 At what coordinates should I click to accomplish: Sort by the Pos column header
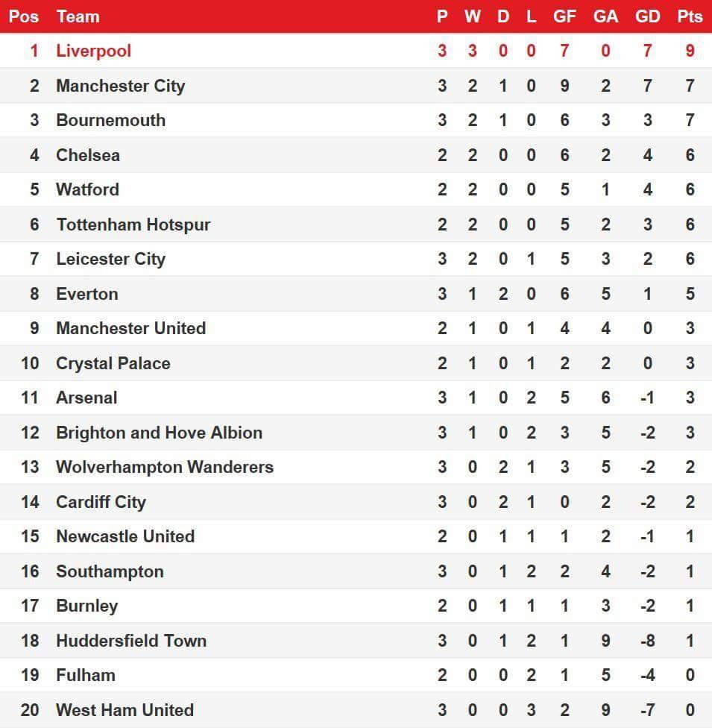24,16
